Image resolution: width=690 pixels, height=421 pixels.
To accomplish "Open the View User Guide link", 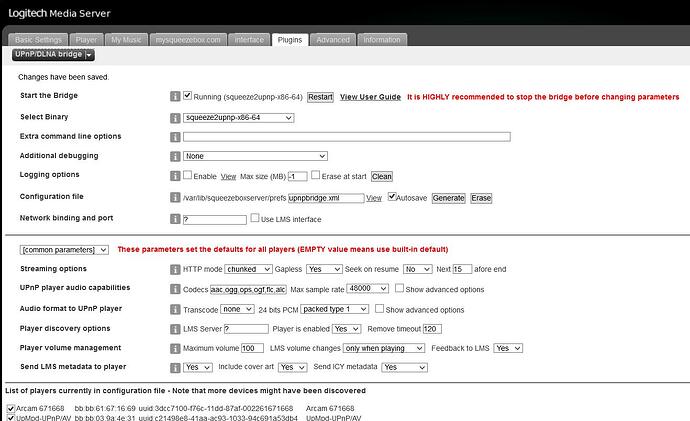I will 371,97.
